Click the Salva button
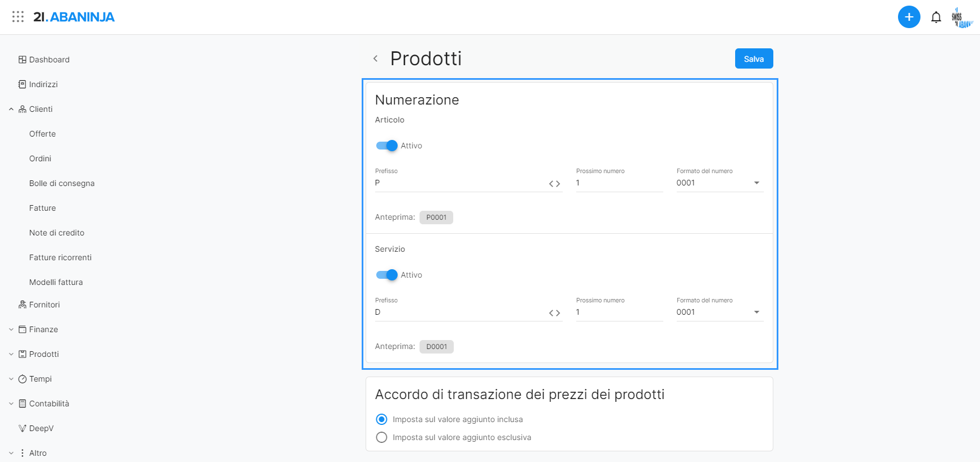 754,58
